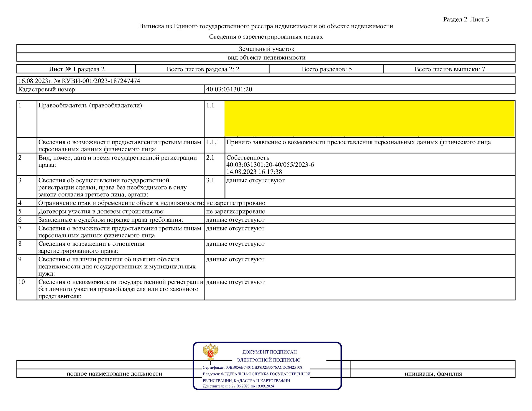Click 'не зарегистрировано' in row 4

236,203
